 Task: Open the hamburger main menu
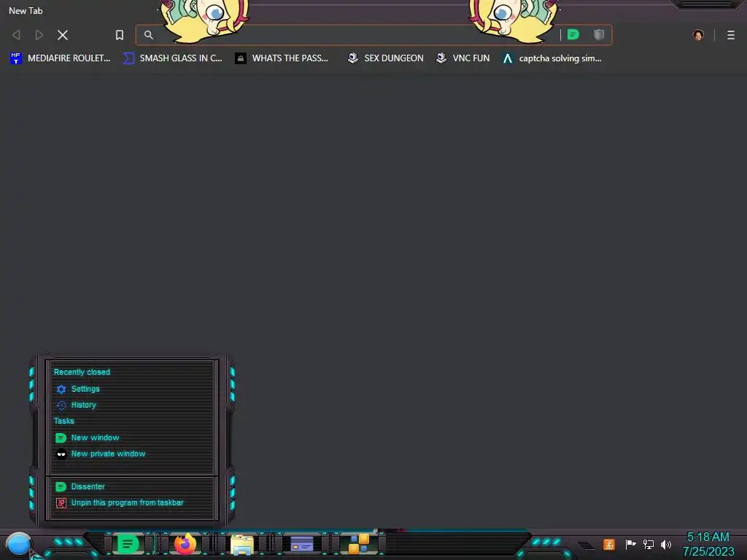coord(731,35)
